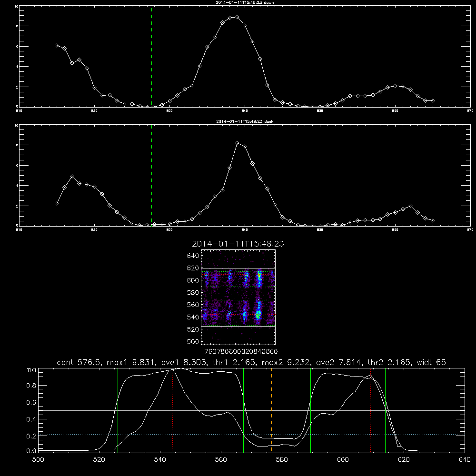The height and width of the screenshot is (476, 476).
Task: Click the highest diamond marker in dawn plot
Action: point(238,17)
